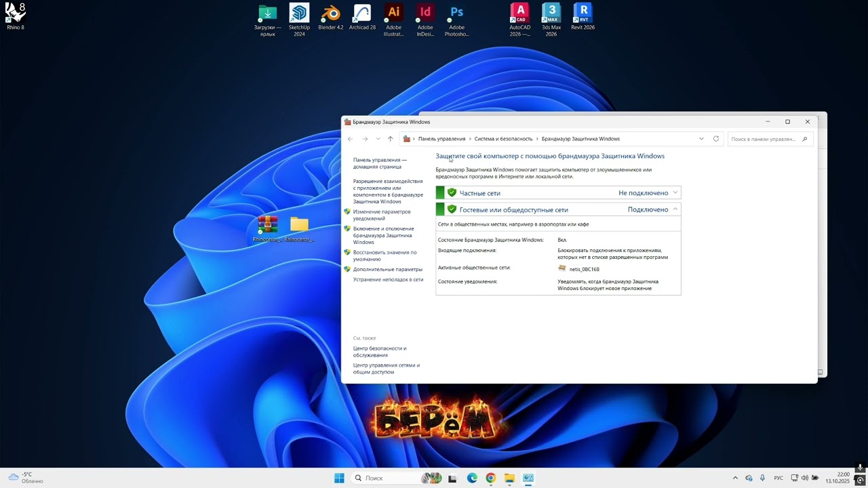This screenshot has height=488, width=868.
Task: Open File Explorer from taskbar
Action: 509,478
